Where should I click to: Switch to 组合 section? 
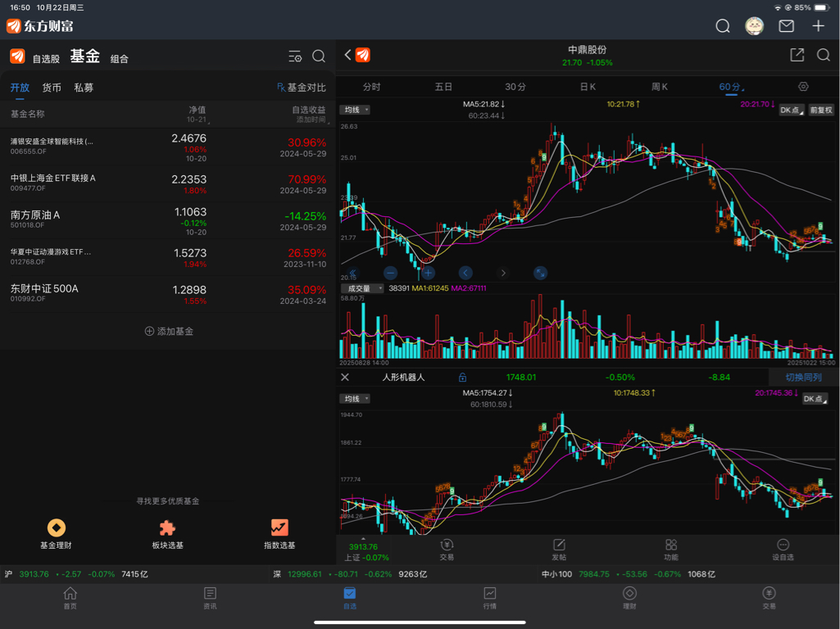pyautogui.click(x=120, y=59)
